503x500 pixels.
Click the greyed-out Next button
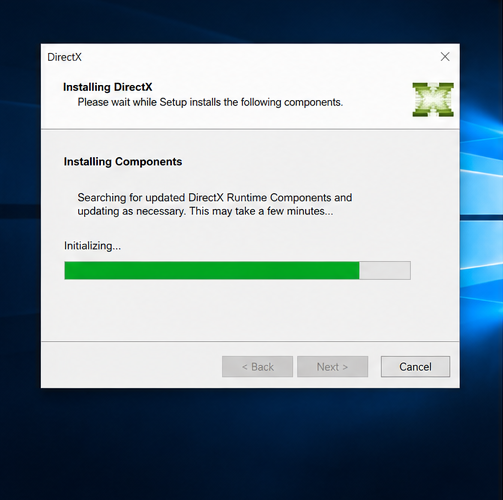(332, 367)
